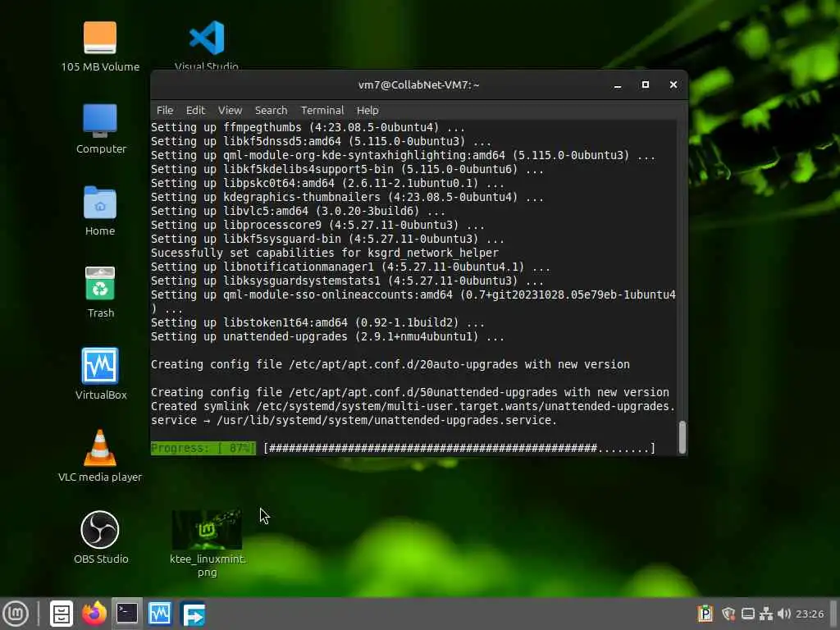Click the 23:26 clock

(810, 614)
